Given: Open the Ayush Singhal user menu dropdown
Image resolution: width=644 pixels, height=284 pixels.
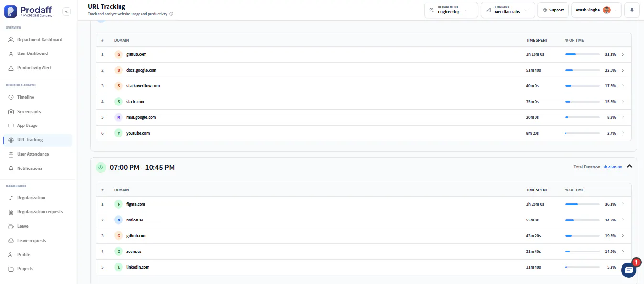Looking at the screenshot, I should (x=596, y=10).
